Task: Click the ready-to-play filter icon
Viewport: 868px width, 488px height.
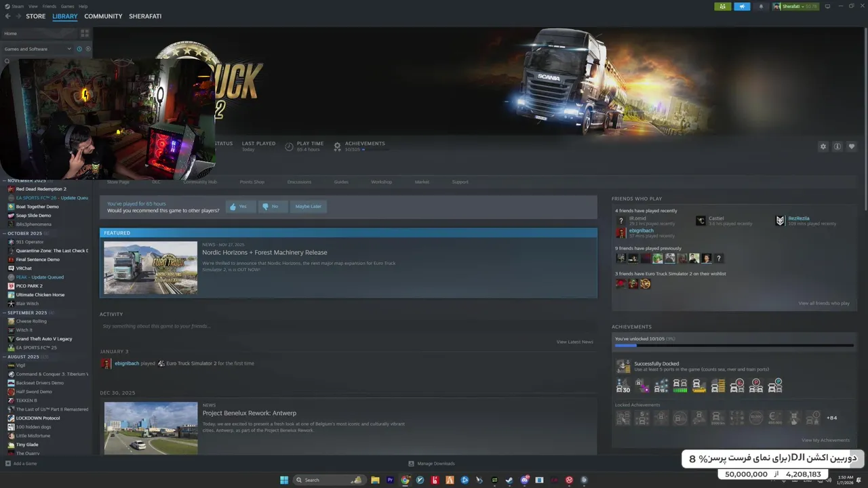Action: point(87,49)
